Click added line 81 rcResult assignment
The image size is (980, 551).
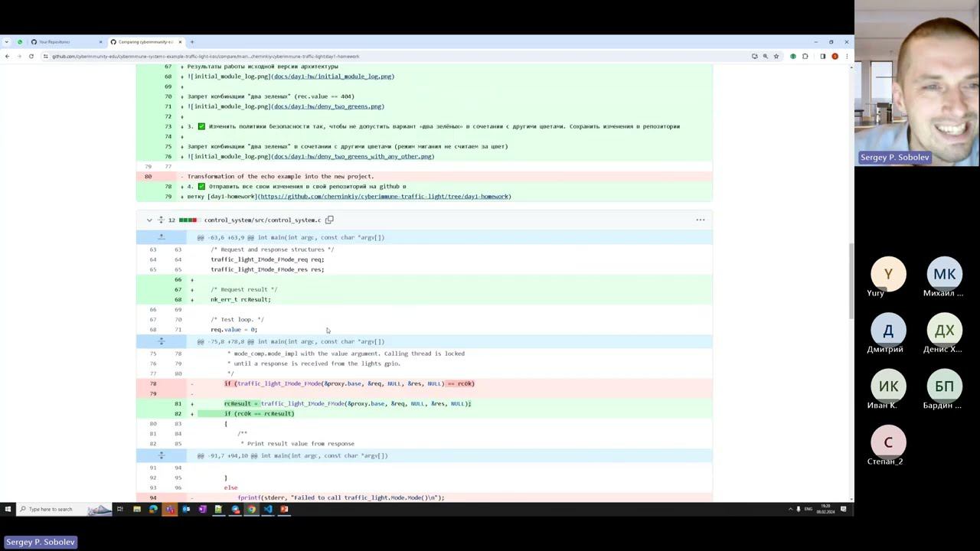pos(424,403)
